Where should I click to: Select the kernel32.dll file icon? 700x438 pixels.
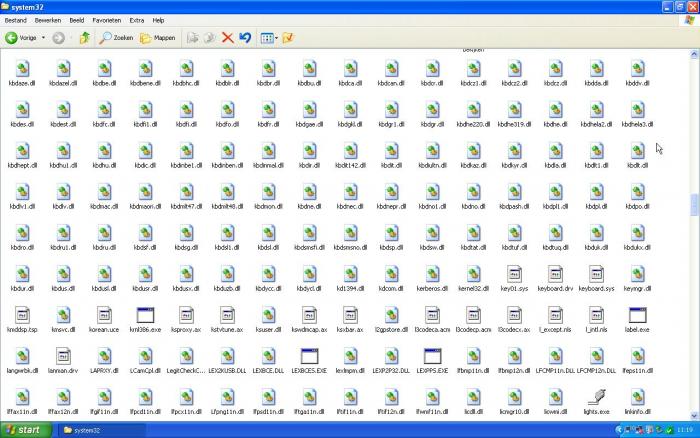(474, 274)
